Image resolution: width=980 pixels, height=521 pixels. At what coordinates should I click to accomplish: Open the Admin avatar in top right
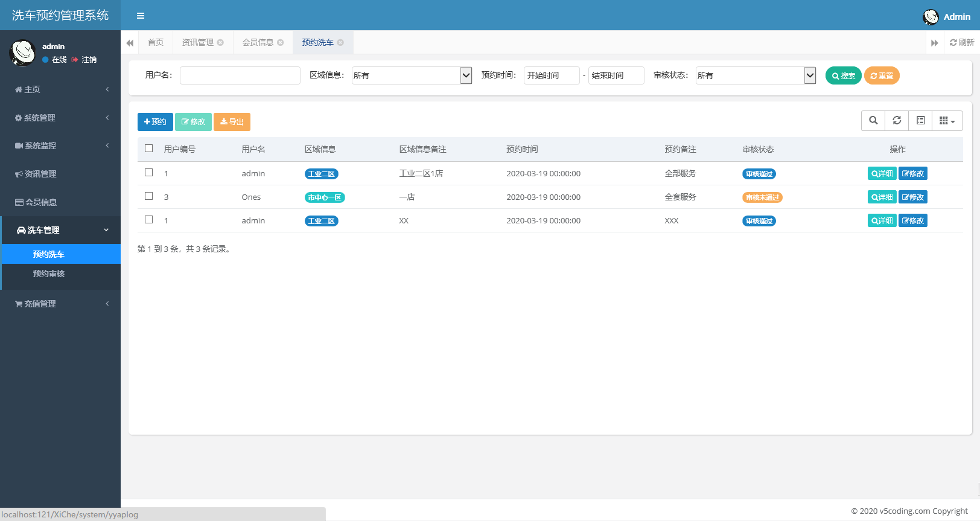pos(931,17)
